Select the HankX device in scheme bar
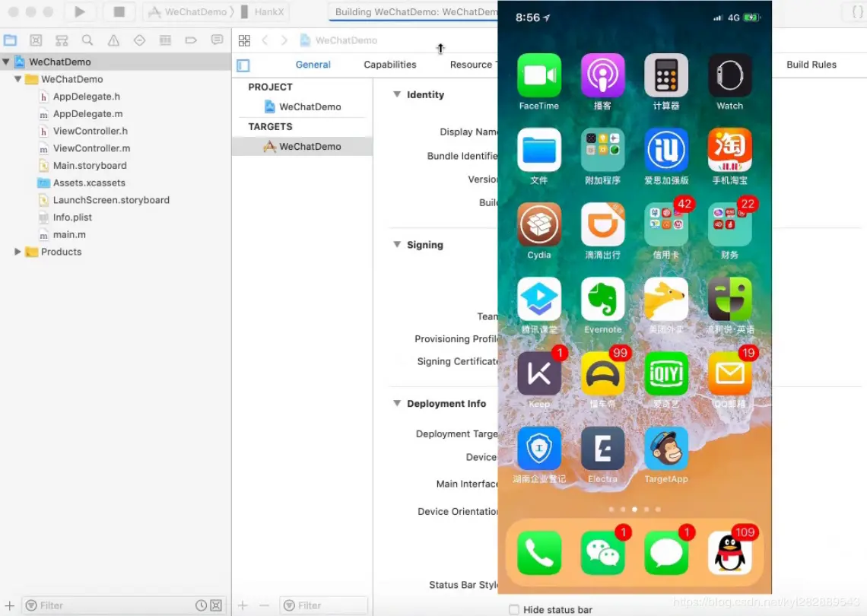 262,11
